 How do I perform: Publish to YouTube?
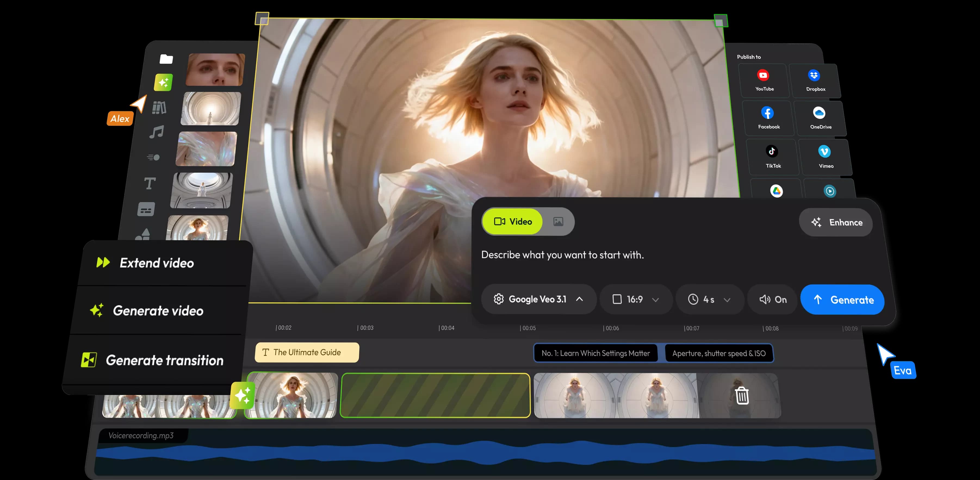(764, 80)
